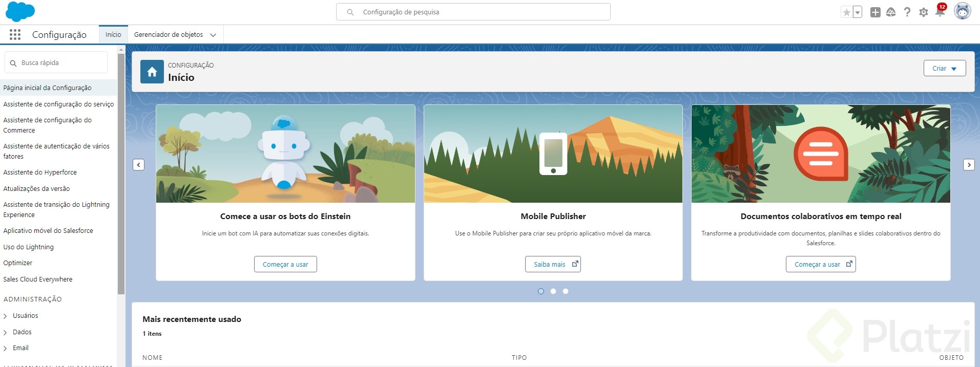
Task: Click the Einstein bots card image
Action: point(285,154)
